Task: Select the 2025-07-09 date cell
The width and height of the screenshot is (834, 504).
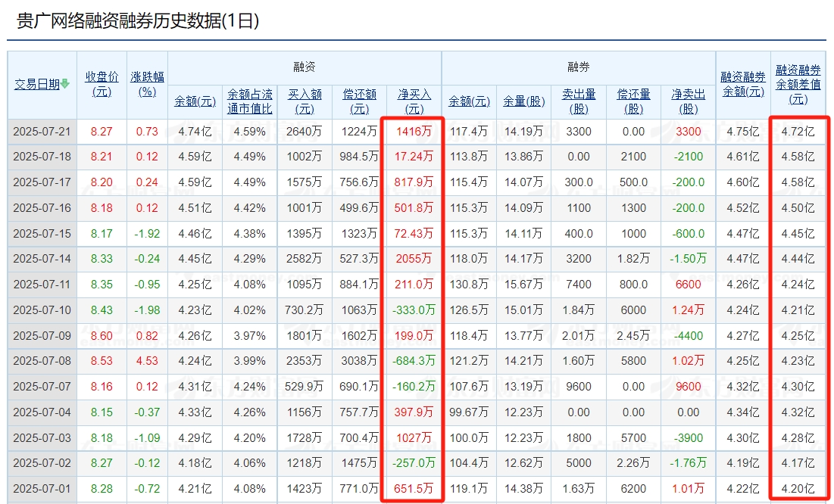Action: [x=42, y=335]
